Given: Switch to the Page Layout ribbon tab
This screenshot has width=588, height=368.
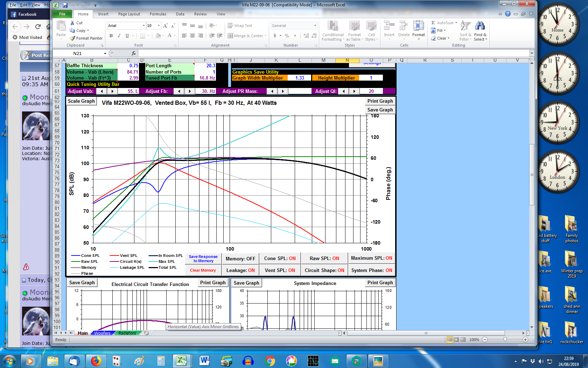Looking at the screenshot, I should pos(129,14).
